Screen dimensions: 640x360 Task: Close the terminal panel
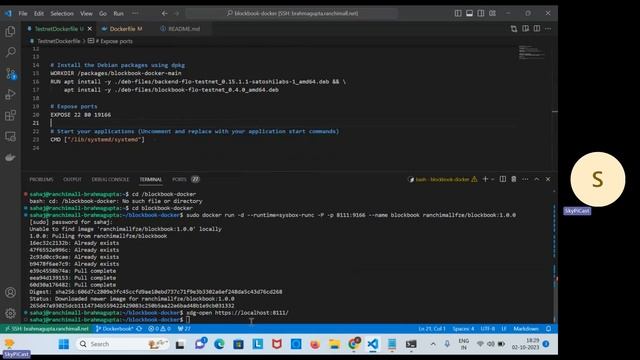548,179
